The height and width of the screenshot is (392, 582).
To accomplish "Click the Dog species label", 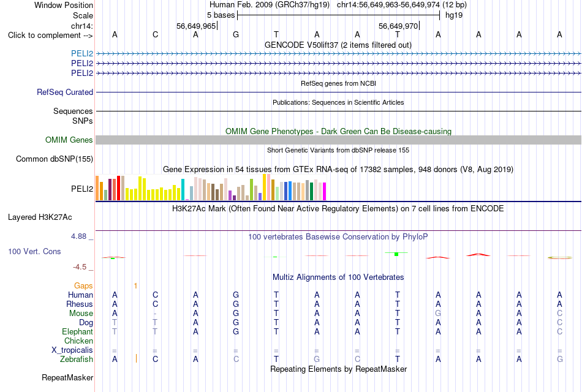I will point(86,323).
